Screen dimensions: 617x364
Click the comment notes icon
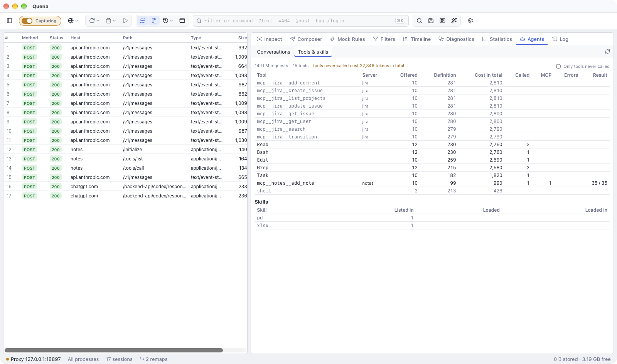tap(442, 21)
